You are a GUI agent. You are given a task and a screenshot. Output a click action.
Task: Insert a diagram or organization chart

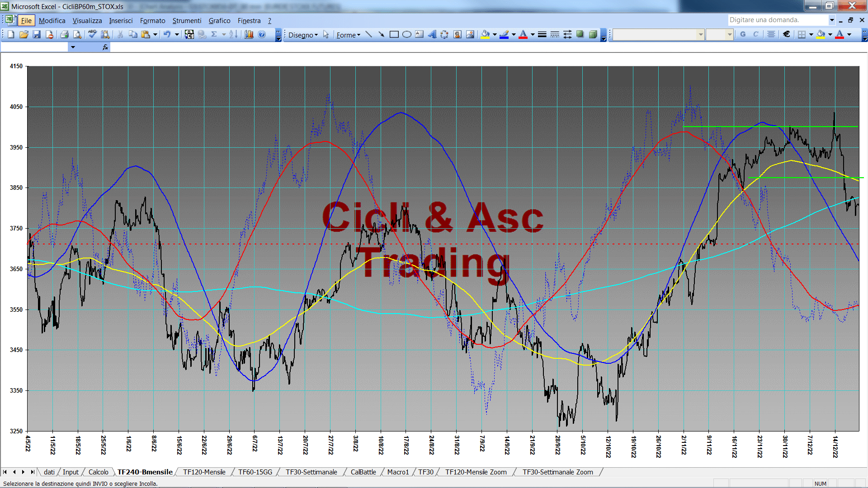click(x=444, y=34)
